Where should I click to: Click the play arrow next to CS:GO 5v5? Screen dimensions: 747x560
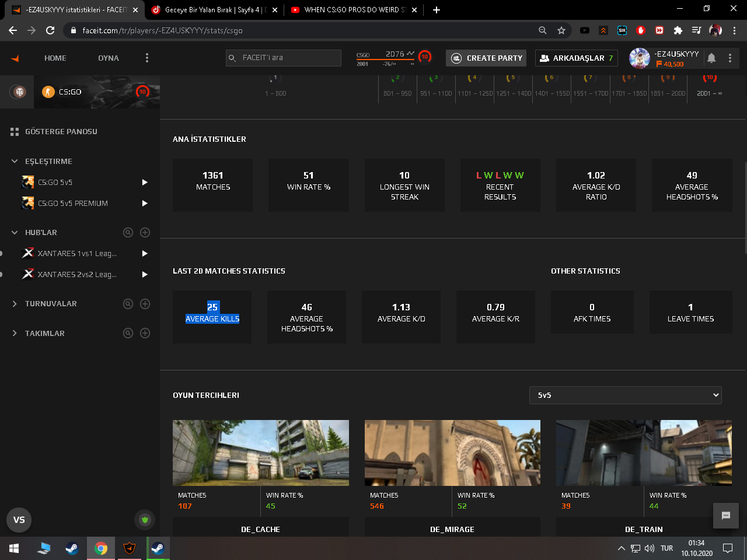pyautogui.click(x=145, y=182)
